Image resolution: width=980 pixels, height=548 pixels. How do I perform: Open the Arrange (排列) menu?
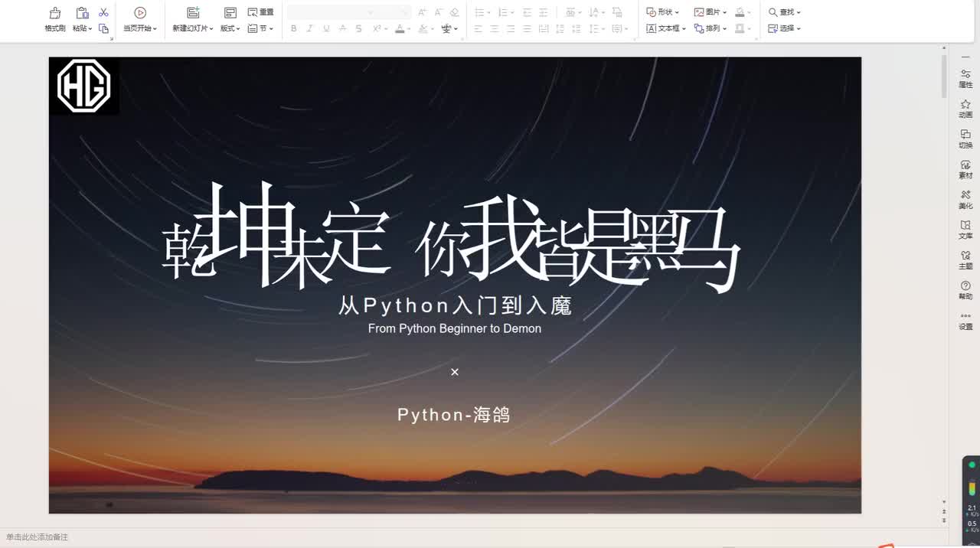pos(710,28)
